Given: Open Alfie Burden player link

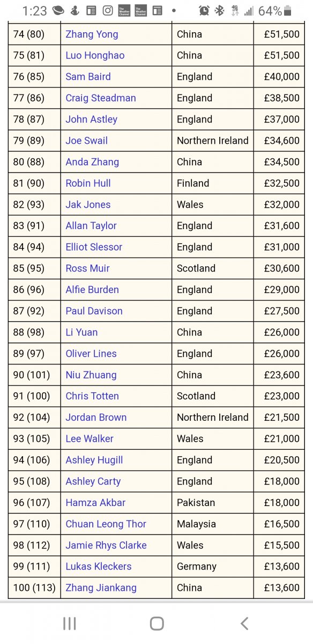Looking at the screenshot, I should (x=92, y=290).
